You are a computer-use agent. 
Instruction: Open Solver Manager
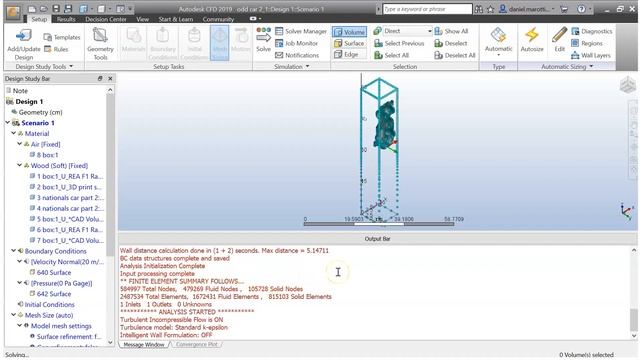coord(301,31)
